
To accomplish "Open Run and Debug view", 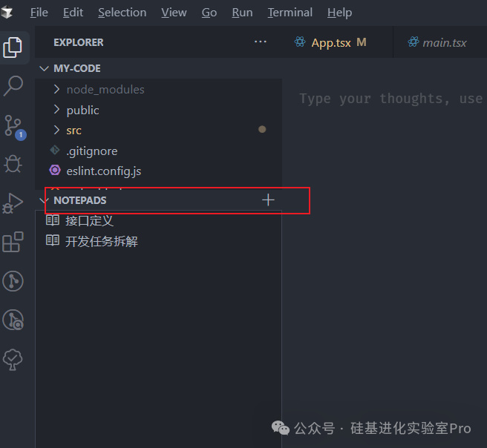I will click(x=13, y=202).
